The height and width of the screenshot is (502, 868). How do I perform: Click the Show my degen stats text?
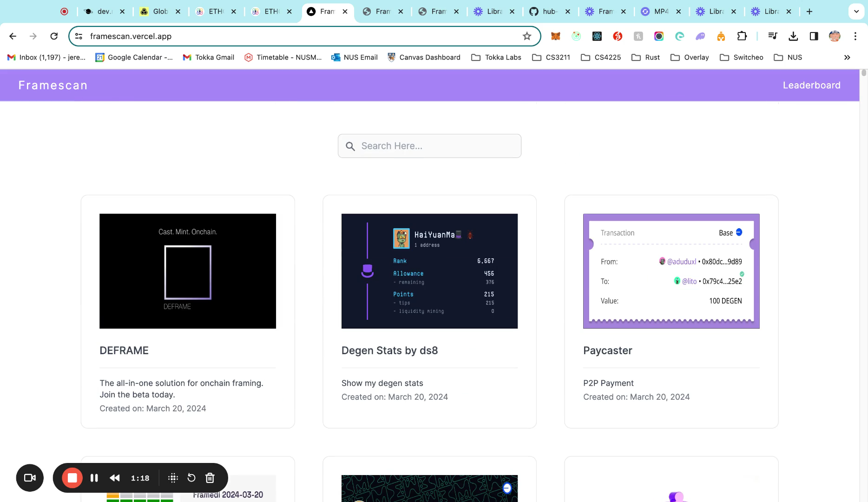[382, 383]
